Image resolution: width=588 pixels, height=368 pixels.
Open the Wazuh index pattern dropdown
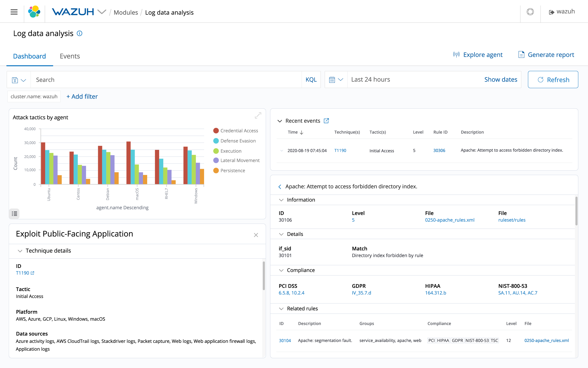click(x=102, y=12)
